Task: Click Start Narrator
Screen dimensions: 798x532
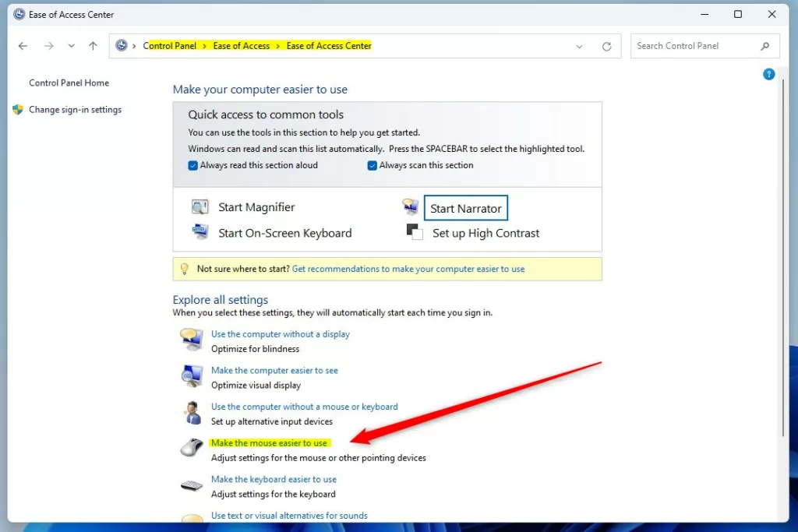Action: click(466, 208)
